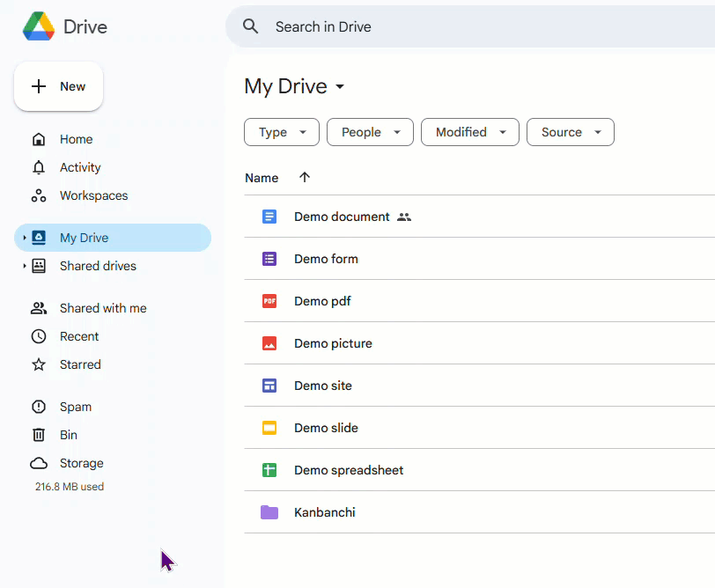Click the Home house icon
This screenshot has height=588, width=715.
[x=39, y=139]
